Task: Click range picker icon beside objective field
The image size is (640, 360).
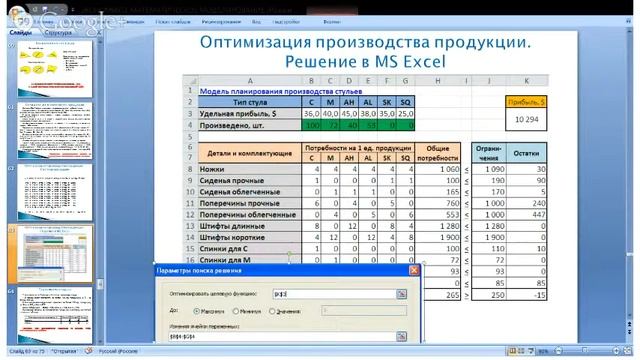Action: pos(401,294)
